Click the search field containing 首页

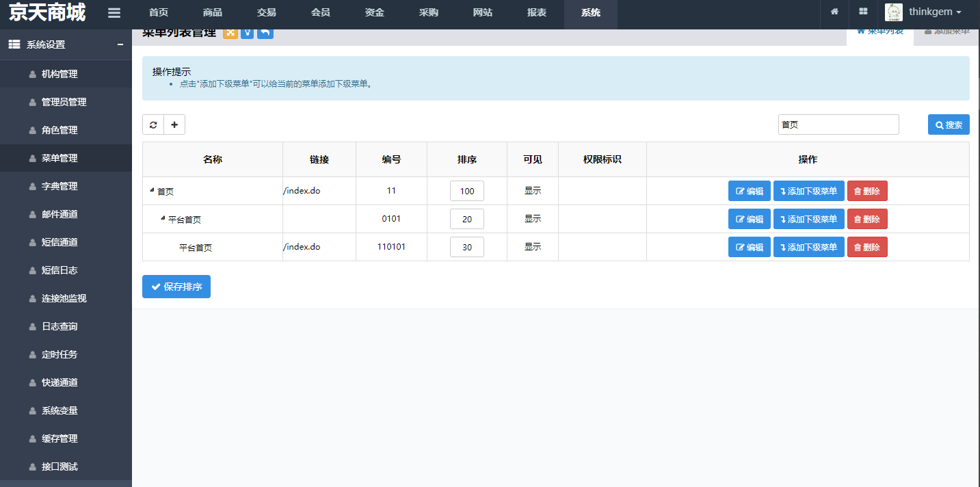click(x=838, y=124)
